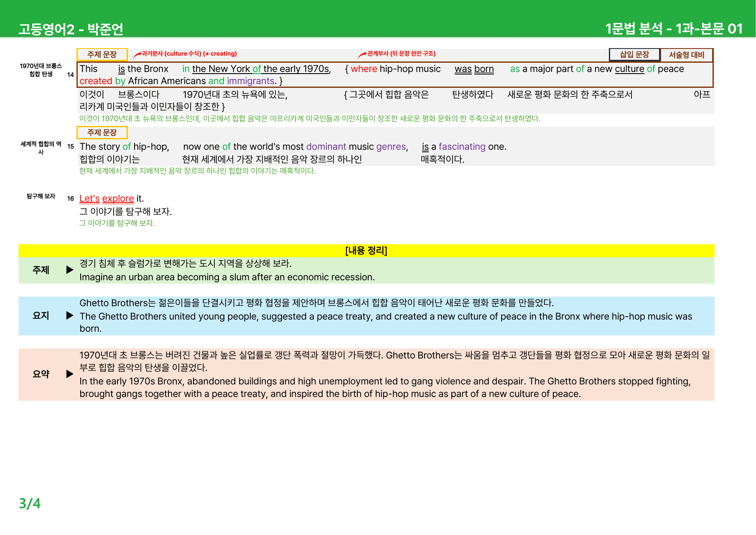The height and width of the screenshot is (535, 756).
Task: Click the yellow [내용 정리] heading bar
Action: 367,251
